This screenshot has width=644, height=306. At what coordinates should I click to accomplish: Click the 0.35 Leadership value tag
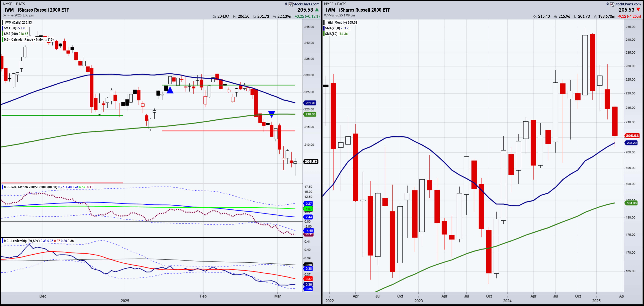coord(308,289)
